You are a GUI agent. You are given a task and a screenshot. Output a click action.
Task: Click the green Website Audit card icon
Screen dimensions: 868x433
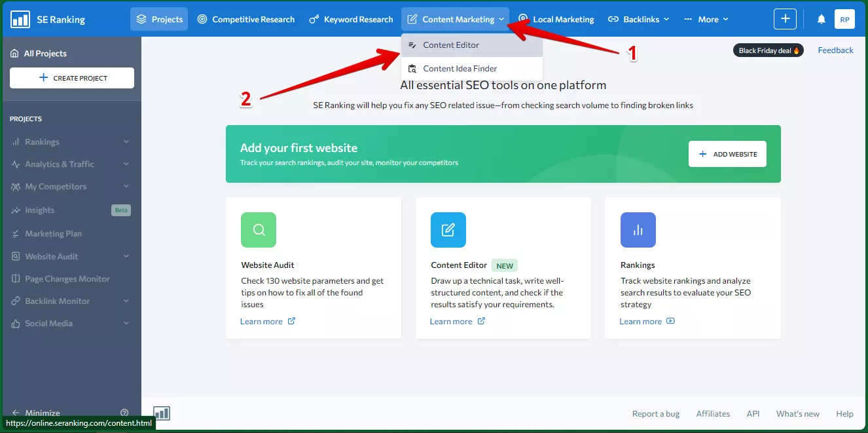pyautogui.click(x=259, y=230)
